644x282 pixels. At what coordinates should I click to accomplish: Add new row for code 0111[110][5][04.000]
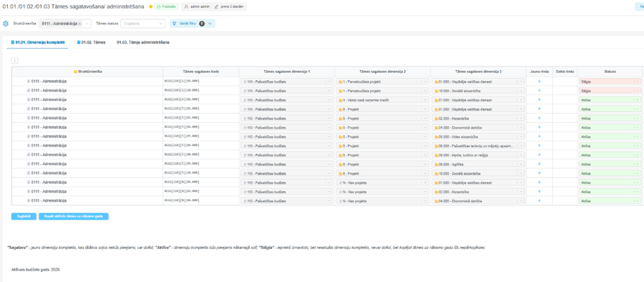pyautogui.click(x=540, y=127)
